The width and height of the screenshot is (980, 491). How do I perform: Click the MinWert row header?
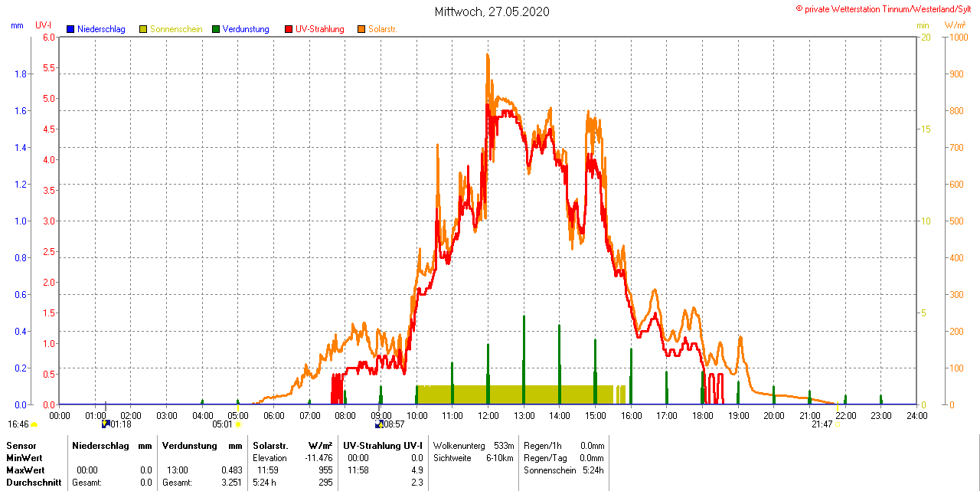(24, 457)
